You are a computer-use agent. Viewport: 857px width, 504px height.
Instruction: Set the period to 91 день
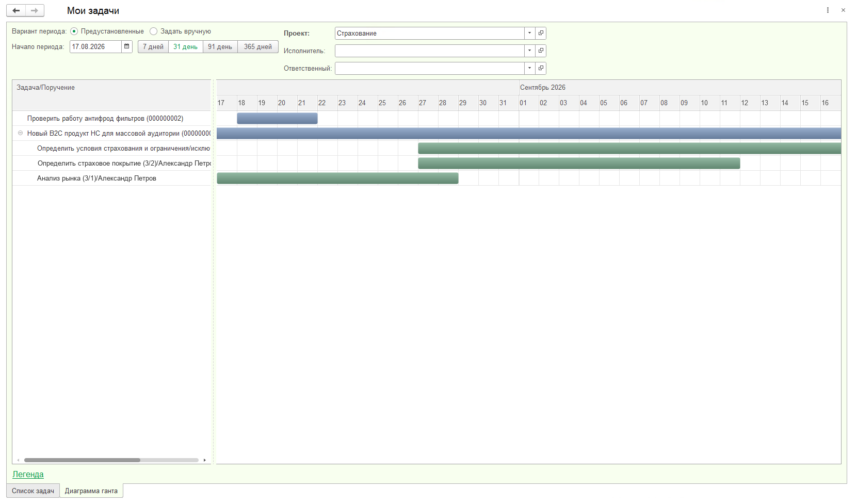tap(220, 46)
